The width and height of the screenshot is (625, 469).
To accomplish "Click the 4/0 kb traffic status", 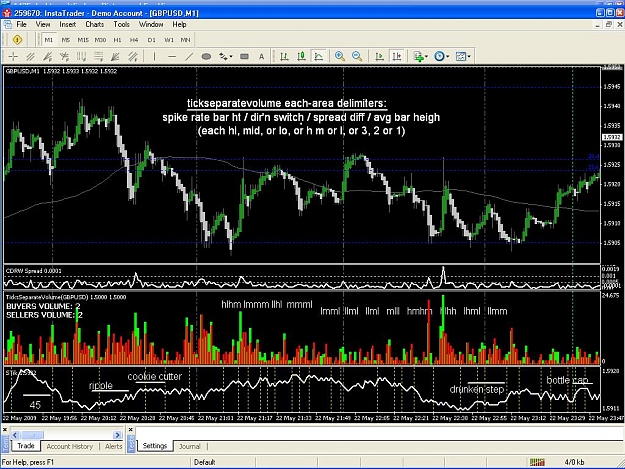I will click(x=574, y=462).
